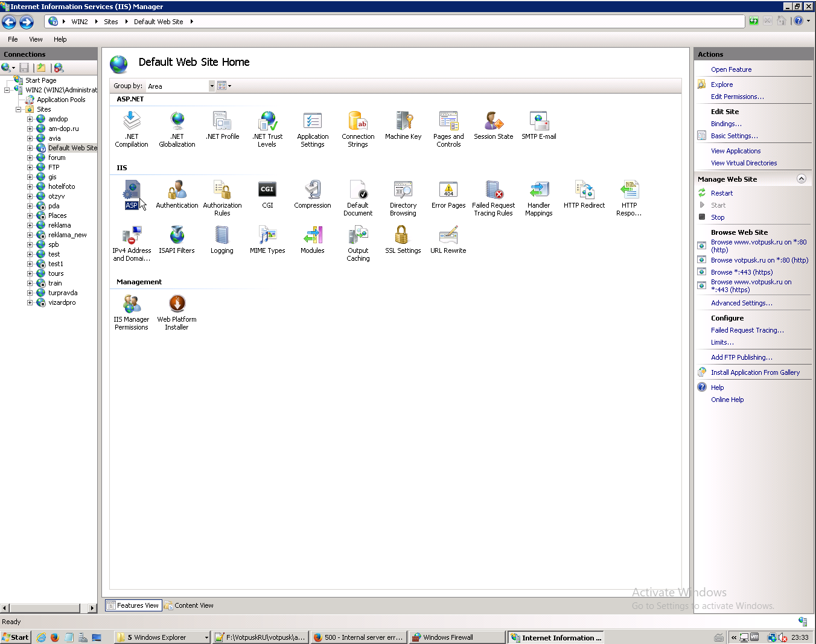The width and height of the screenshot is (816, 644).
Task: Launch Web Platform Installer icon
Action: pos(177,311)
